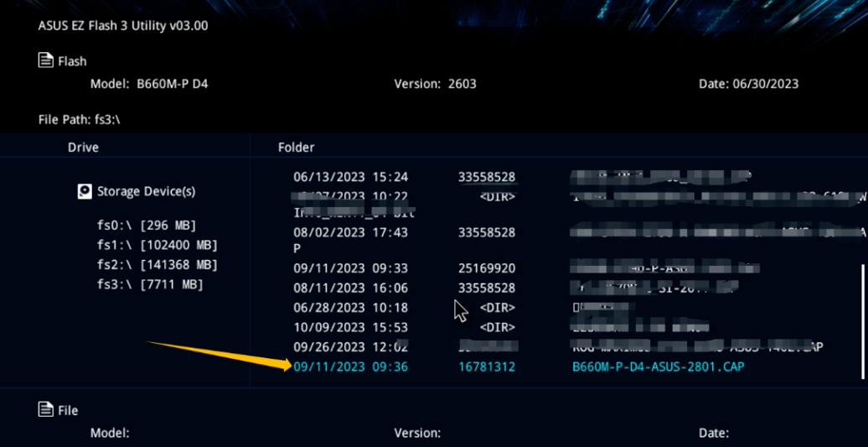The width and height of the screenshot is (868, 447).
Task: Select the fs0:\ [296 MB] drive
Action: [x=147, y=225]
